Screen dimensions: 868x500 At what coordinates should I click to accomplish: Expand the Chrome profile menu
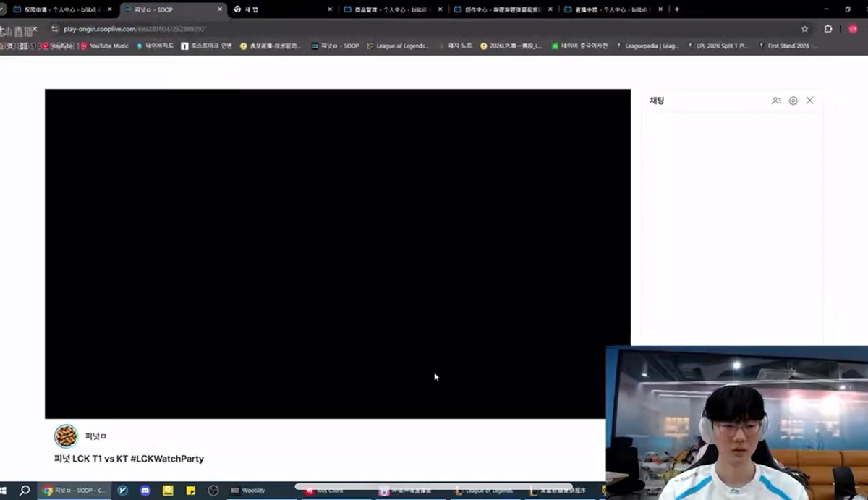tap(851, 30)
